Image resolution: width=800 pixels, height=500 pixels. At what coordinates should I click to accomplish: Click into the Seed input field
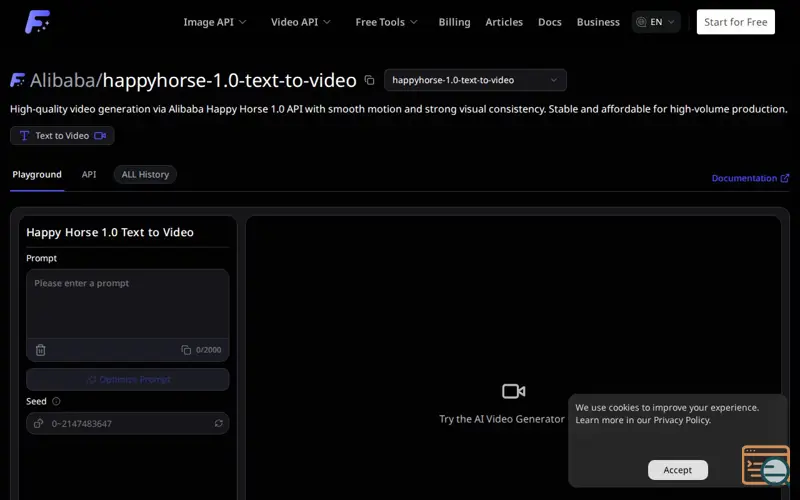click(128, 423)
